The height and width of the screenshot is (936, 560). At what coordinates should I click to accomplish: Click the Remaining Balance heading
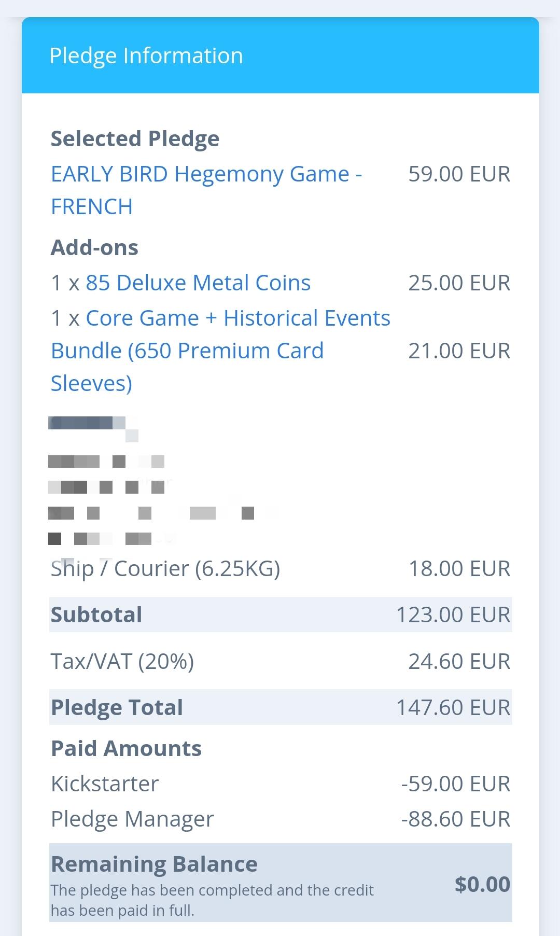click(x=154, y=864)
